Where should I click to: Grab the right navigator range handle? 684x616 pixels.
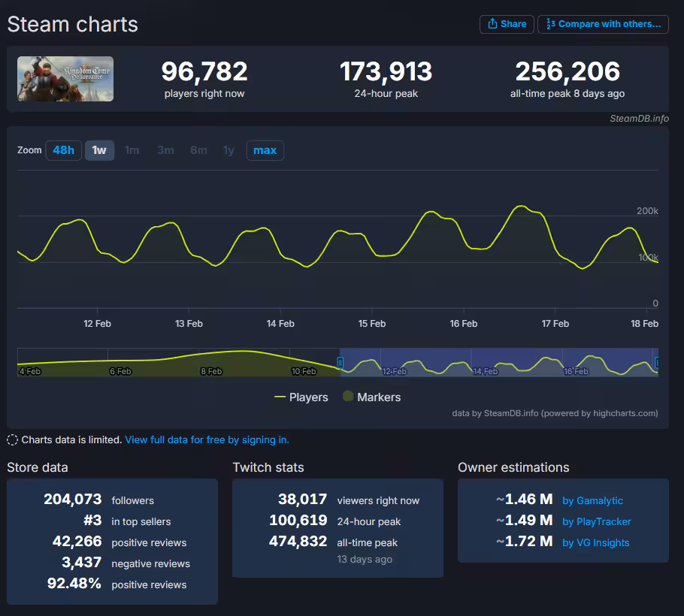coord(656,363)
